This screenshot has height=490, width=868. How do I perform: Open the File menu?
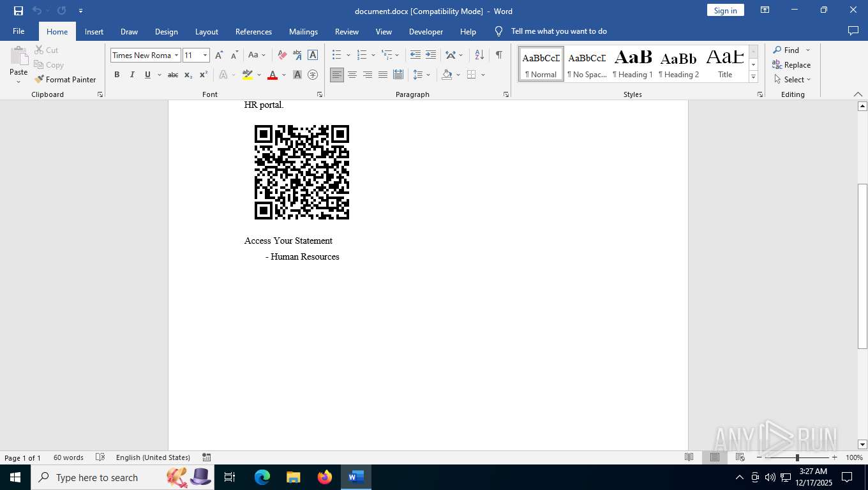coord(19,31)
